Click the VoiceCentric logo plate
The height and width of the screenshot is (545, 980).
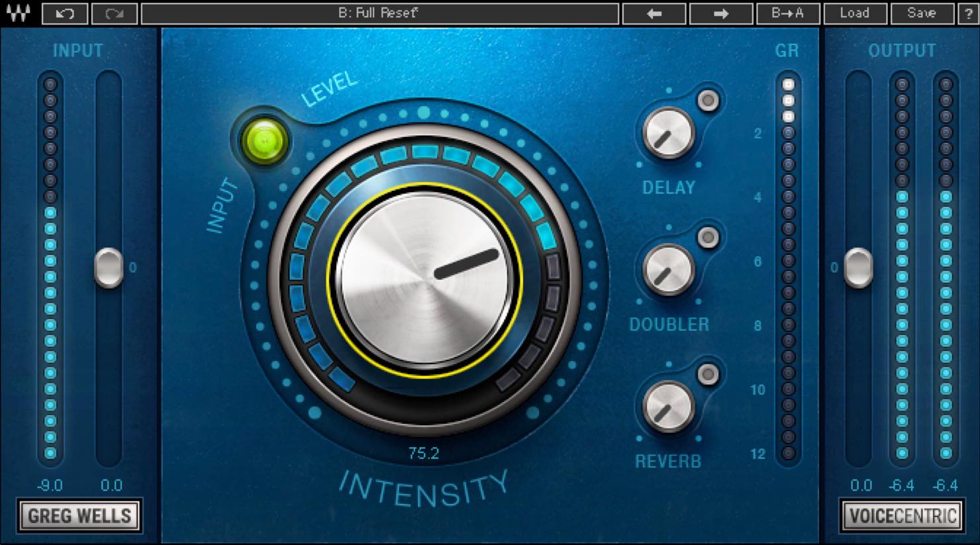click(x=902, y=516)
